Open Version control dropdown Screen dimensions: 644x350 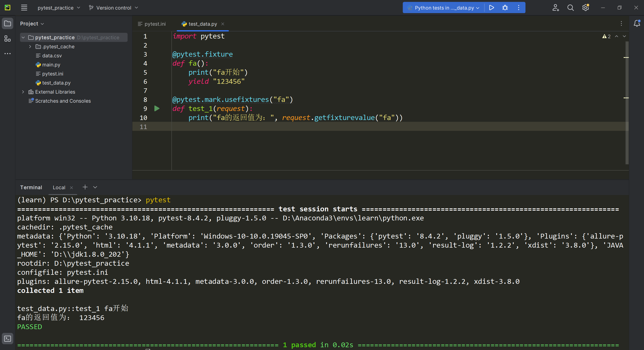[114, 8]
